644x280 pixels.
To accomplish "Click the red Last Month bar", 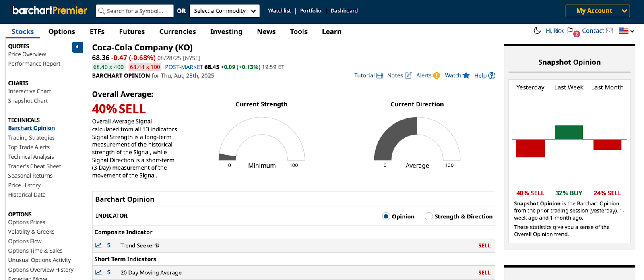I will 607,145.
